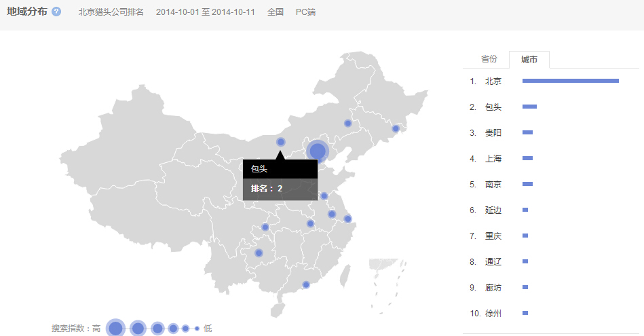This screenshot has height=336, width=644.
Task: Click the long blue bar for 北京
Action: [x=570, y=81]
